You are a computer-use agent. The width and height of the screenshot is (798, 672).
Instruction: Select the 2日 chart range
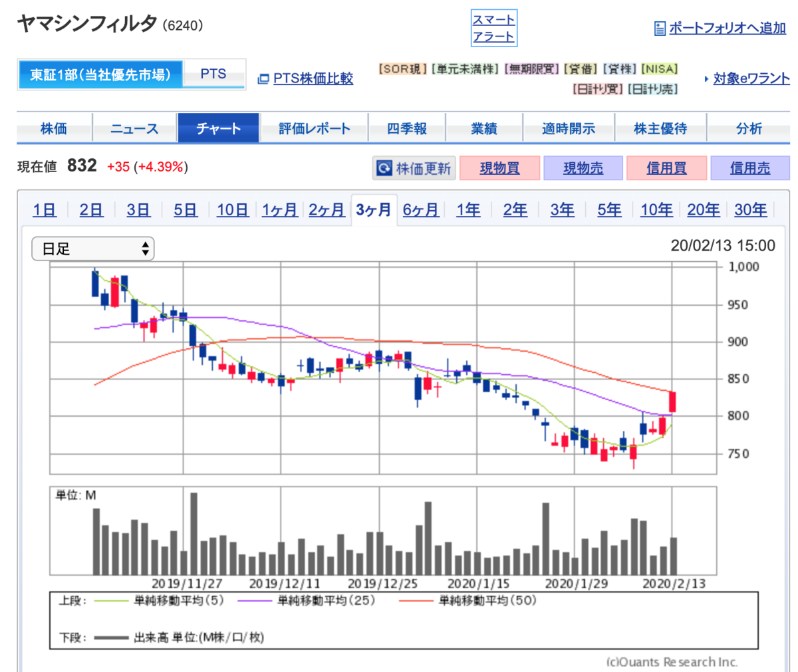[91, 210]
